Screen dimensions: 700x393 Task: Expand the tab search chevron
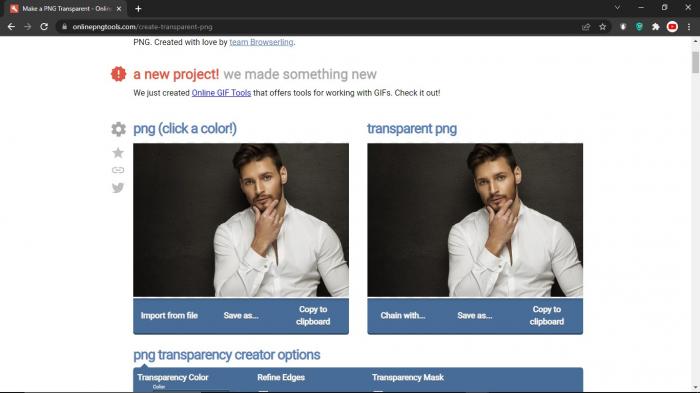617,8
